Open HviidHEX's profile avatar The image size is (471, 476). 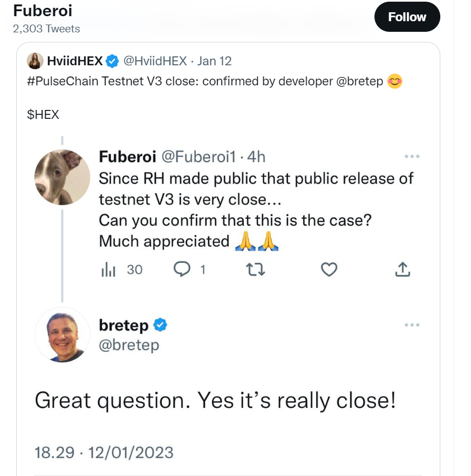pyautogui.click(x=35, y=61)
